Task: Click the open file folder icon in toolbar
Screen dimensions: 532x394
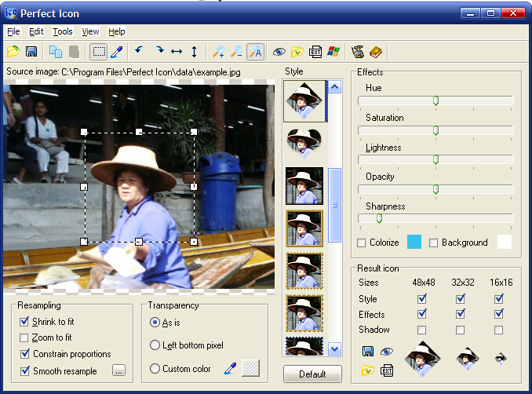Action: coord(13,52)
